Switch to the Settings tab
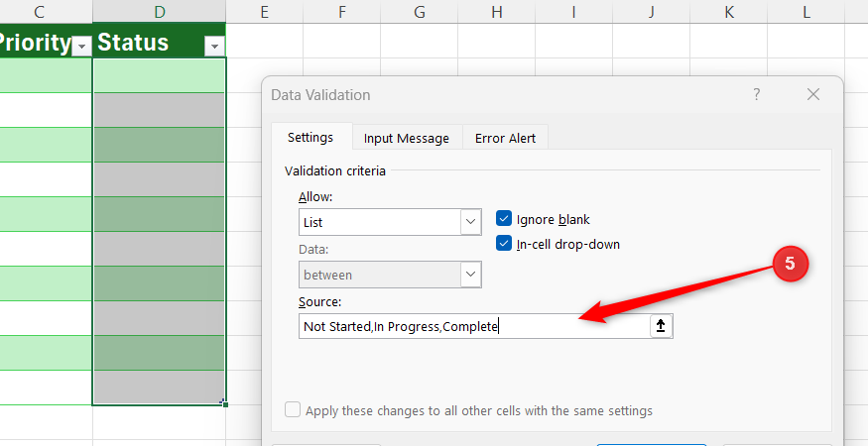The width and height of the screenshot is (868, 446). click(x=310, y=137)
